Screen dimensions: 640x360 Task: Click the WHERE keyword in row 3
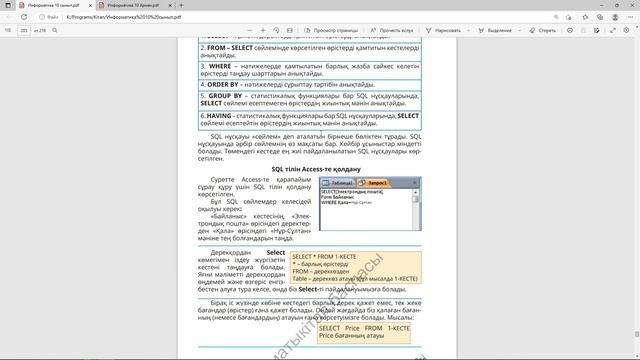[220, 66]
